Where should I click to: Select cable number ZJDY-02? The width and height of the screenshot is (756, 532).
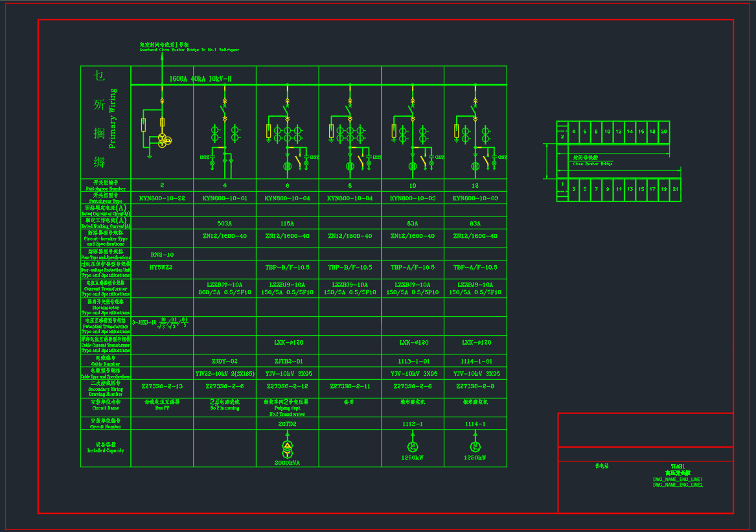(224, 362)
